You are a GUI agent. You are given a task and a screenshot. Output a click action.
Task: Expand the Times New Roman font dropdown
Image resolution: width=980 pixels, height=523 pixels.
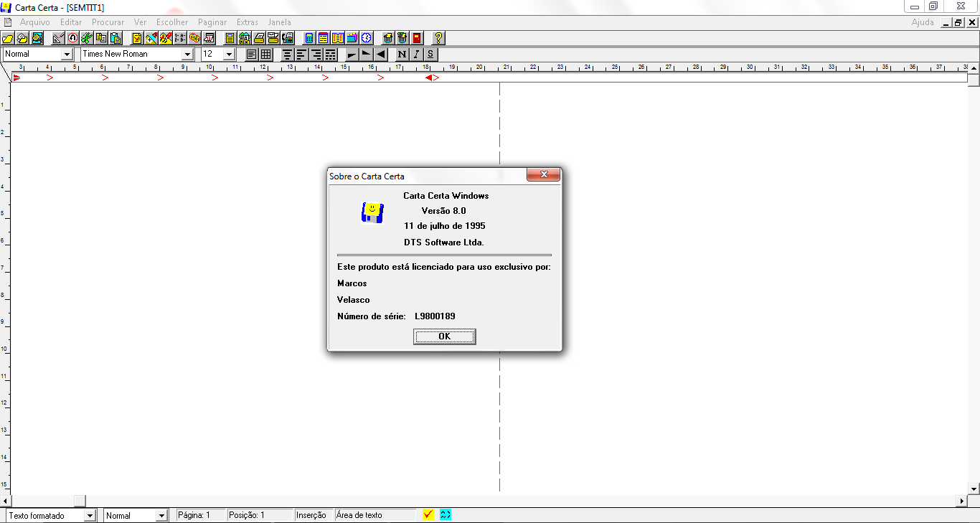pyautogui.click(x=187, y=55)
